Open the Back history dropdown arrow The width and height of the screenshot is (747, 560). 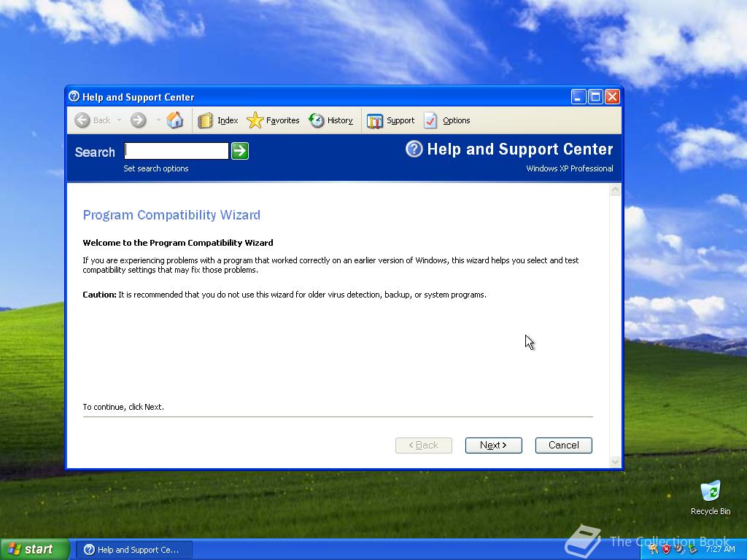point(119,120)
